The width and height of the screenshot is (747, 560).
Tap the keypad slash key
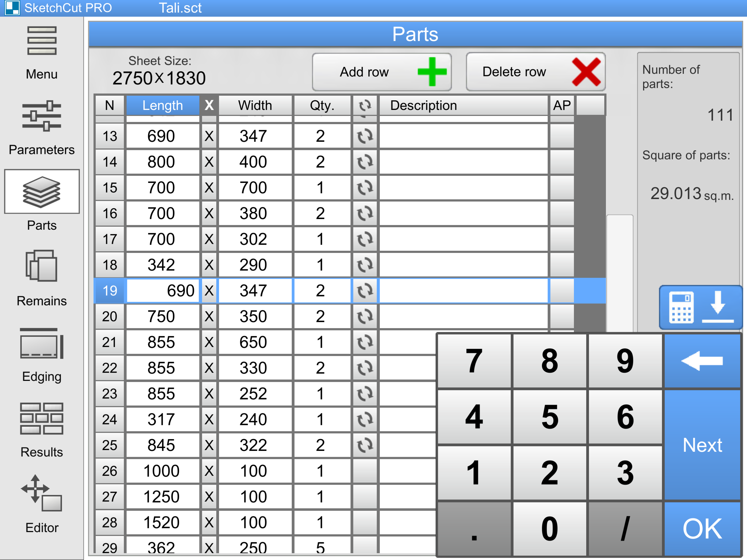click(x=625, y=529)
